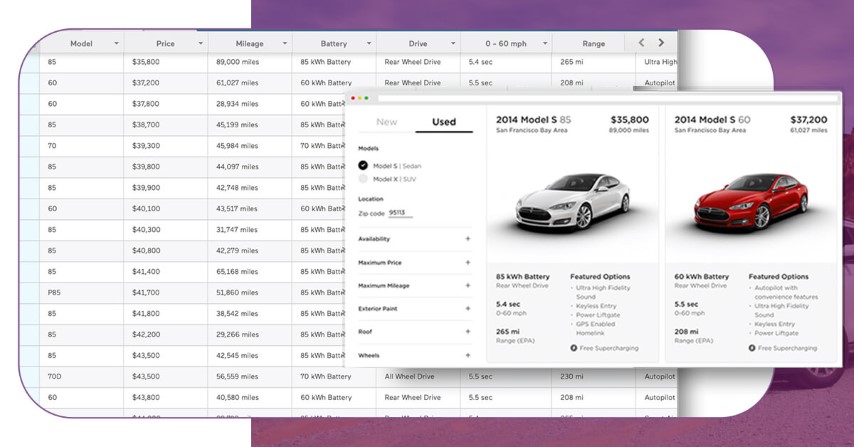Expand the Maximum Mileage filter plus icon
854x447 pixels.
[x=467, y=285]
